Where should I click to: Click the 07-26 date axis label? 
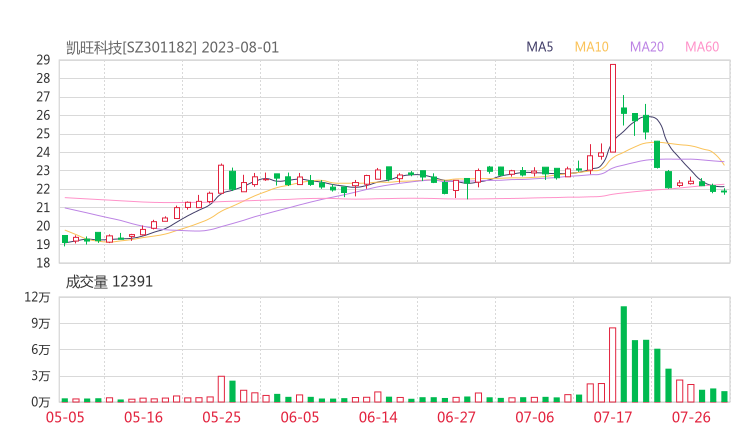[691, 417]
